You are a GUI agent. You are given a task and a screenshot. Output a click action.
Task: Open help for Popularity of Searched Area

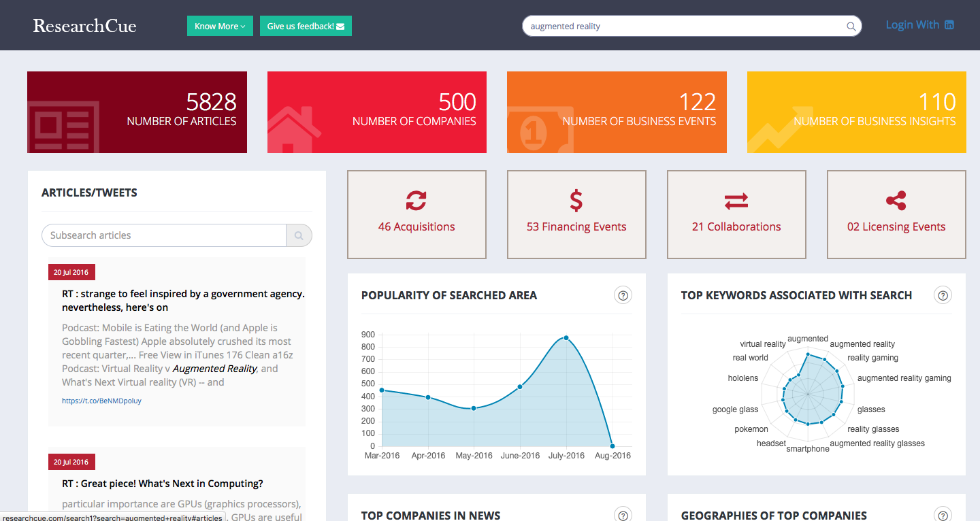[623, 295]
